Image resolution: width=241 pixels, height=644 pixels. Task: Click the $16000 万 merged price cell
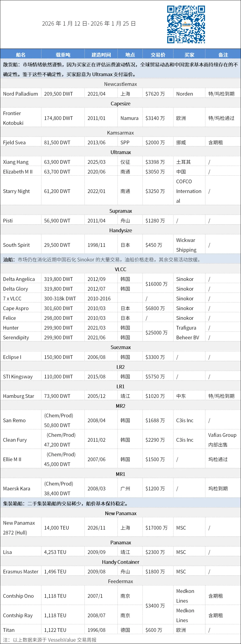point(156,284)
